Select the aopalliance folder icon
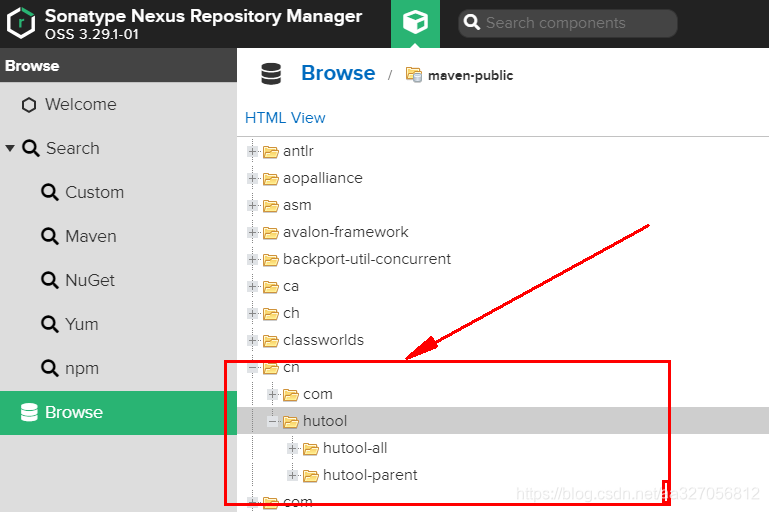This screenshot has width=769, height=512. pyautogui.click(x=270, y=179)
